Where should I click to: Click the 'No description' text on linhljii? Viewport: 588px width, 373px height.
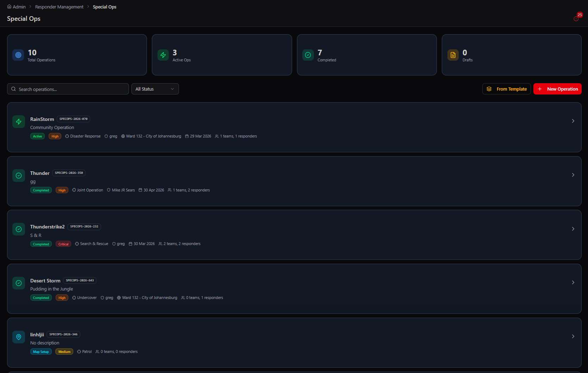point(45,343)
